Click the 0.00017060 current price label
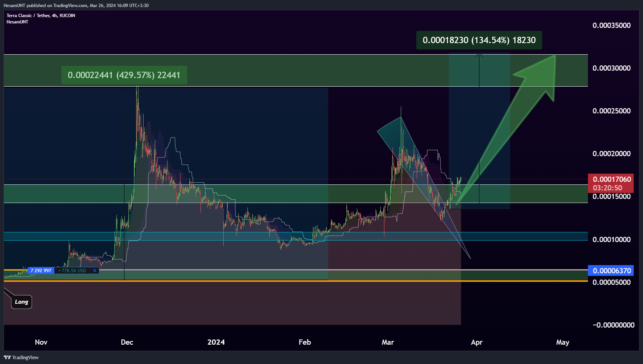Screen dimensions: 643x364 click(612, 179)
